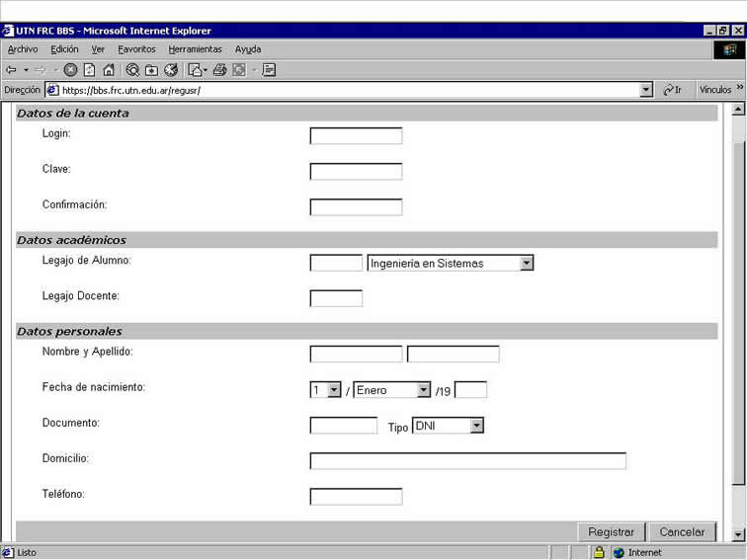Image resolution: width=747 pixels, height=560 pixels.
Task: Click the Datos personales section heading
Action: tap(69, 332)
